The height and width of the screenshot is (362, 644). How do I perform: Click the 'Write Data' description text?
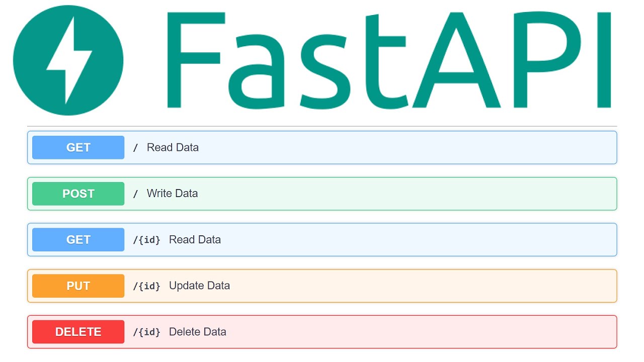point(172,194)
